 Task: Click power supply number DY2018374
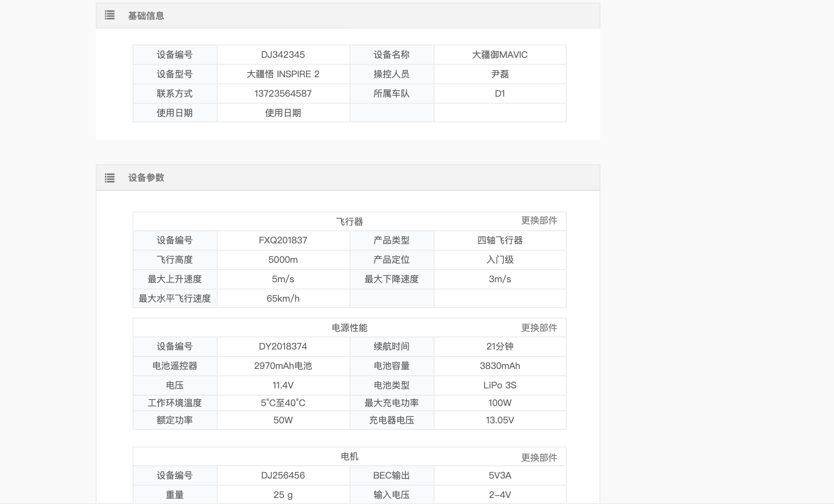(283, 346)
